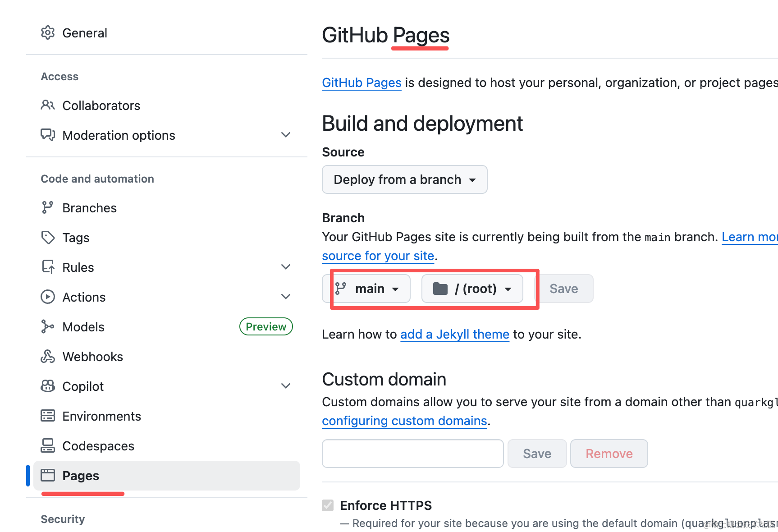Open Codespaces settings
This screenshot has height=532, width=778.
coord(167,445)
